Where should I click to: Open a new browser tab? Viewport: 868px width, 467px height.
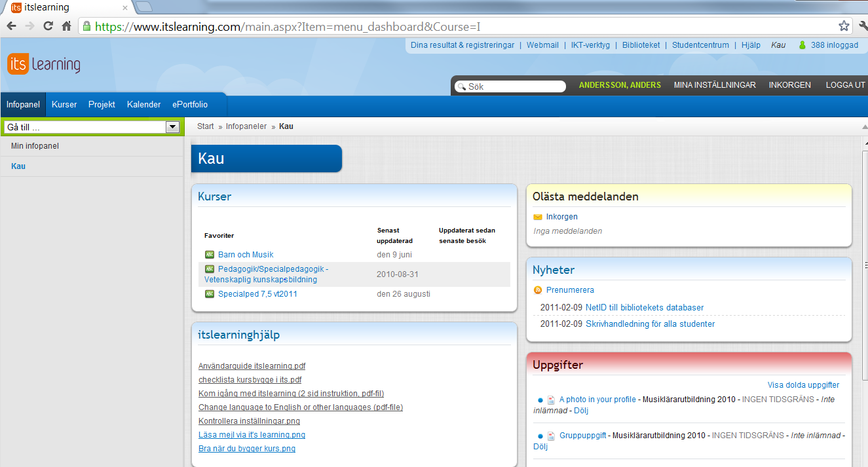tap(144, 7)
